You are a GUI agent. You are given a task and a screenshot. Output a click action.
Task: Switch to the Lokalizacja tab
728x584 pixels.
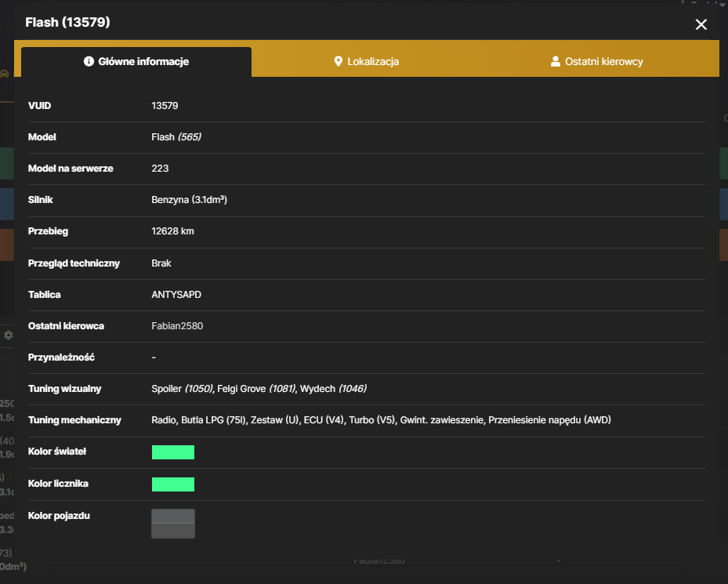click(x=366, y=62)
